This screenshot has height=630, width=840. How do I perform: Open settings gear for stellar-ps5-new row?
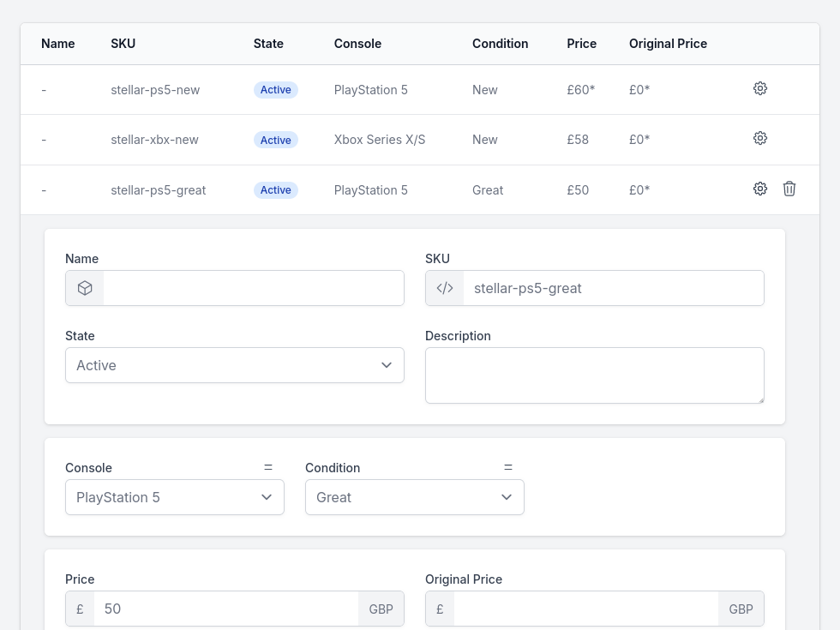[x=759, y=88]
